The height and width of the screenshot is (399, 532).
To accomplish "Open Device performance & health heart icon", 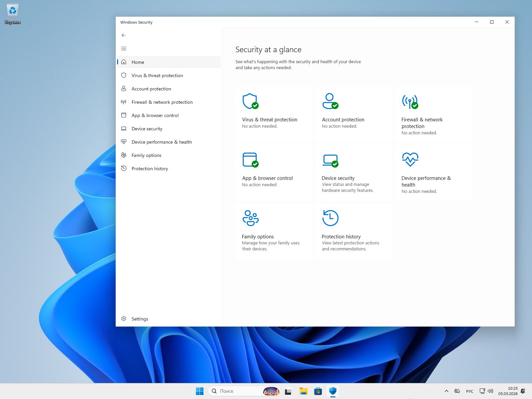I will (x=123, y=142).
